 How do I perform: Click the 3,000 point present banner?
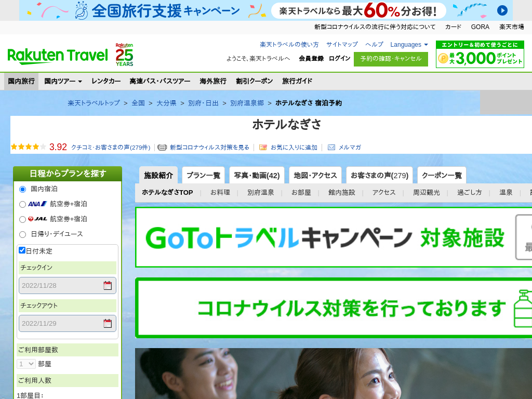click(480, 54)
